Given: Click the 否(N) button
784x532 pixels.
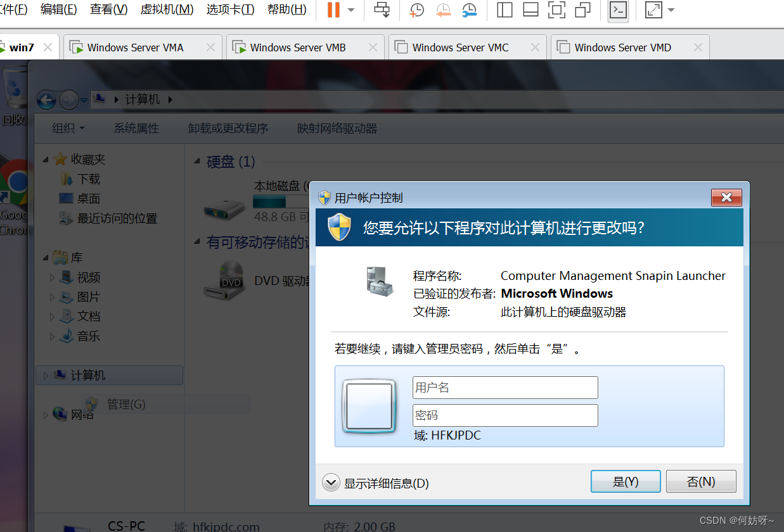Looking at the screenshot, I should click(701, 481).
